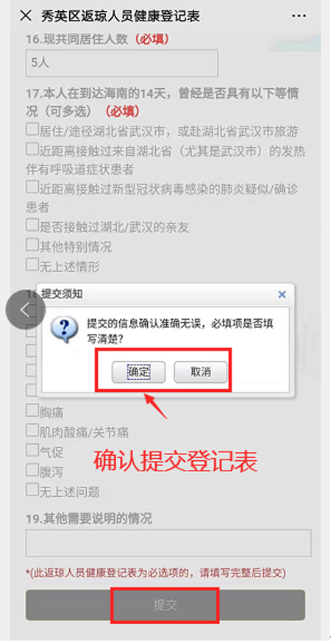The image size is (331, 644).
Task: Tick the 气促 symptom checkbox
Action: pos(32,450)
